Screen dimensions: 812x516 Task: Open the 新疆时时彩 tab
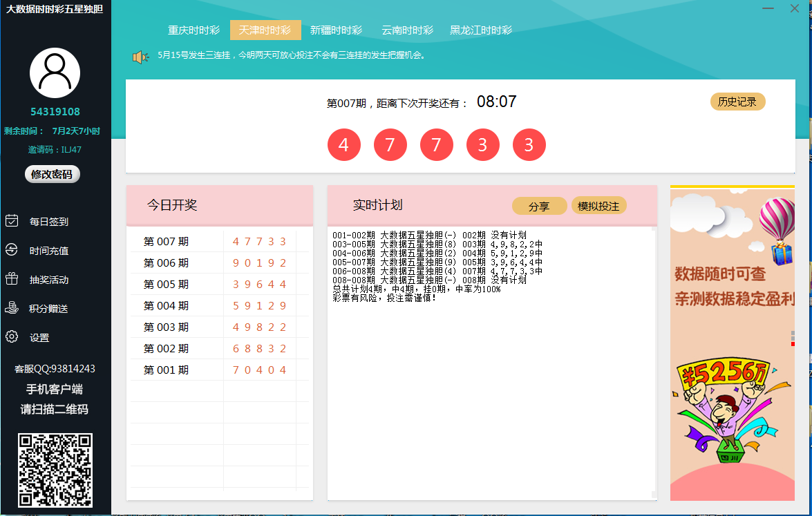(336, 30)
